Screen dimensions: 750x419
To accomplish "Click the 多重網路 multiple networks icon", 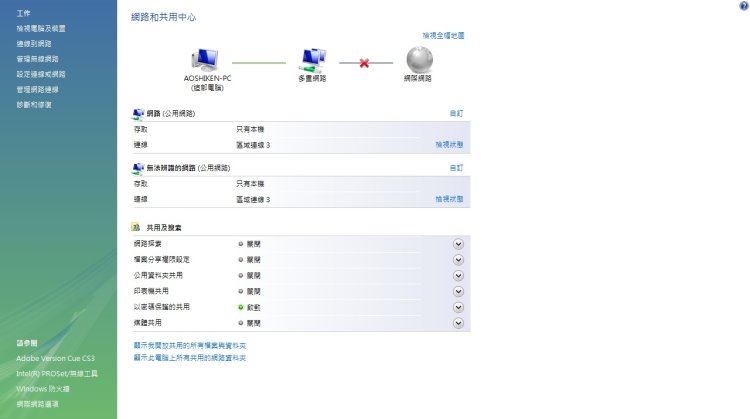I will [313, 60].
